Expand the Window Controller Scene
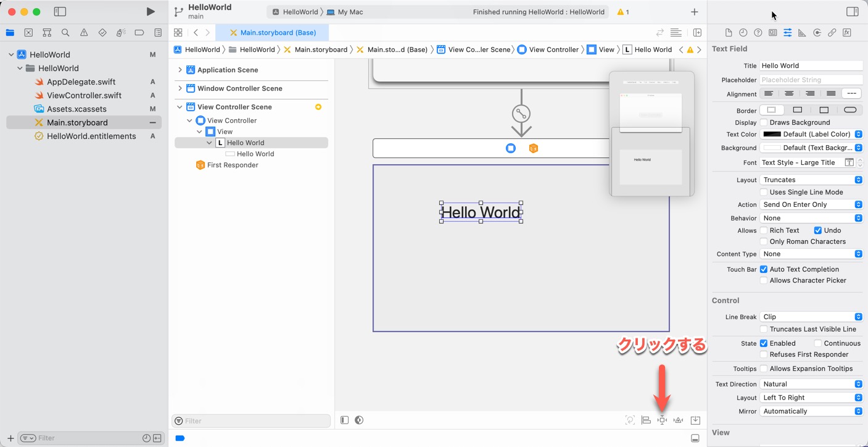This screenshot has width=868, height=447. [x=180, y=88]
